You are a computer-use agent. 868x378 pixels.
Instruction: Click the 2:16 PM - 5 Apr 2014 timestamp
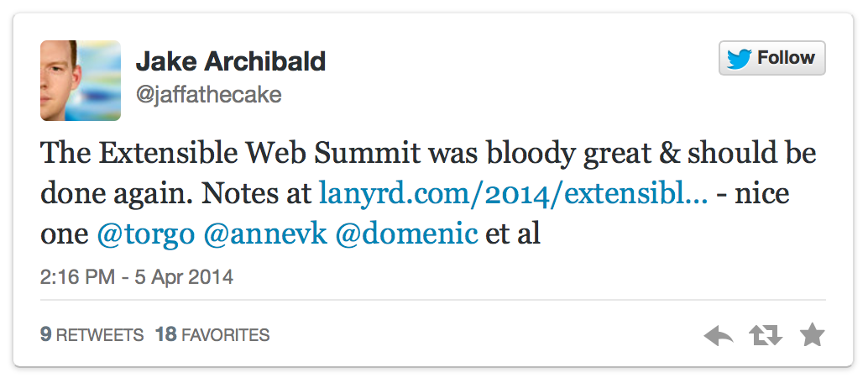(136, 276)
